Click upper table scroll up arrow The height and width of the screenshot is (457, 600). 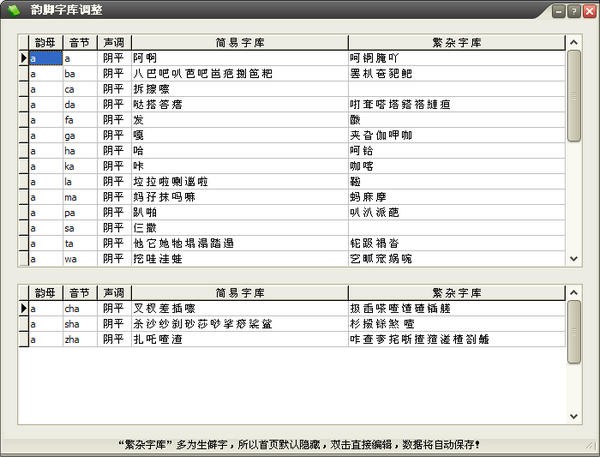pyautogui.click(x=574, y=42)
